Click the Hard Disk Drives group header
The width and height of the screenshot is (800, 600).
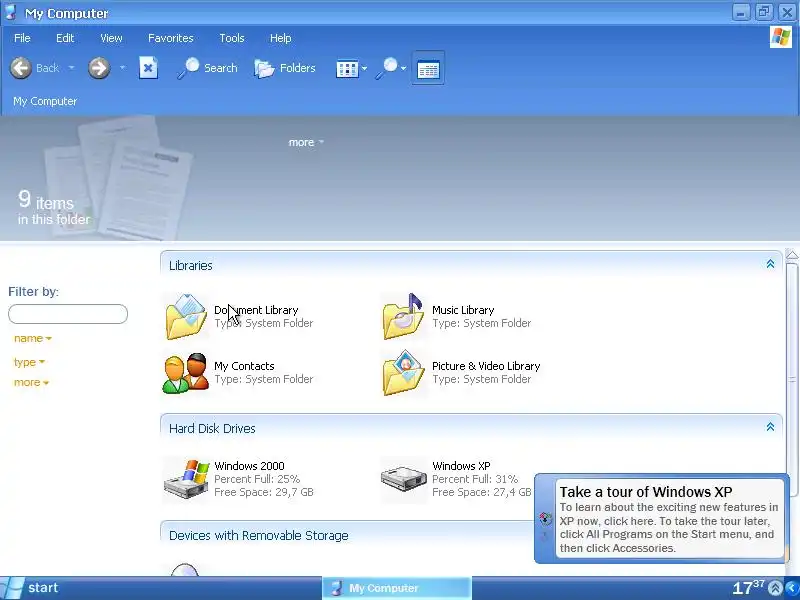(471, 428)
